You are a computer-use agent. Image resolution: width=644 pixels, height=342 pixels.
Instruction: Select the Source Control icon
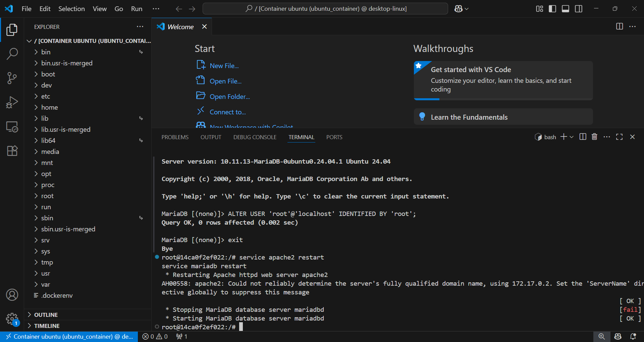[x=12, y=78]
